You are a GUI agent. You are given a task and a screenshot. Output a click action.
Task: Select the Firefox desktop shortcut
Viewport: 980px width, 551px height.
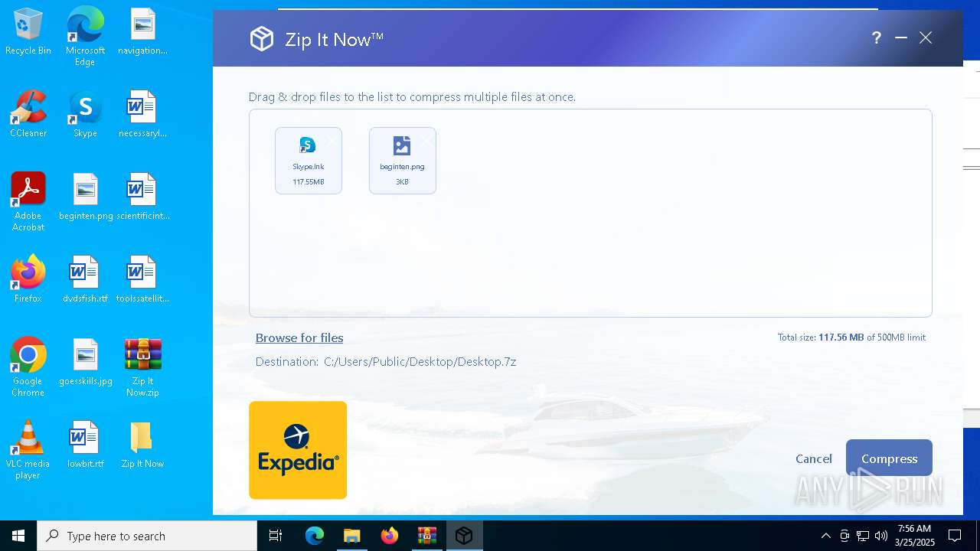28,280
